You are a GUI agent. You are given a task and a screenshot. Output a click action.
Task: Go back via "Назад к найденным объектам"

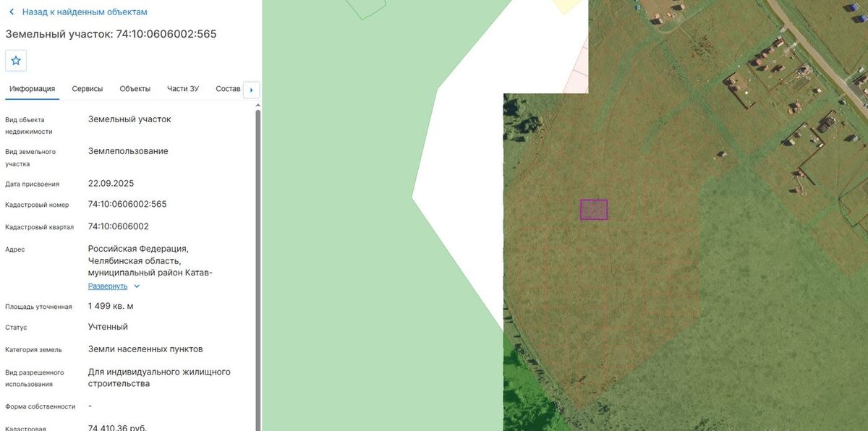[78, 12]
